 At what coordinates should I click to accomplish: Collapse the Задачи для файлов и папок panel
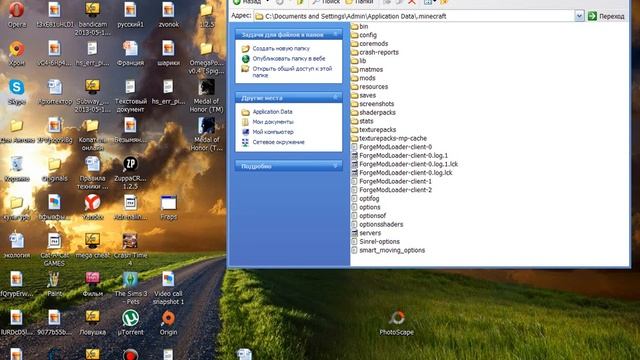click(336, 34)
